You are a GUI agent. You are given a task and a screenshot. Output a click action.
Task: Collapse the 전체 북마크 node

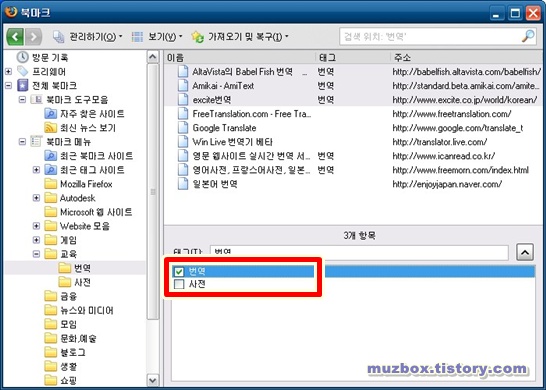(8, 85)
